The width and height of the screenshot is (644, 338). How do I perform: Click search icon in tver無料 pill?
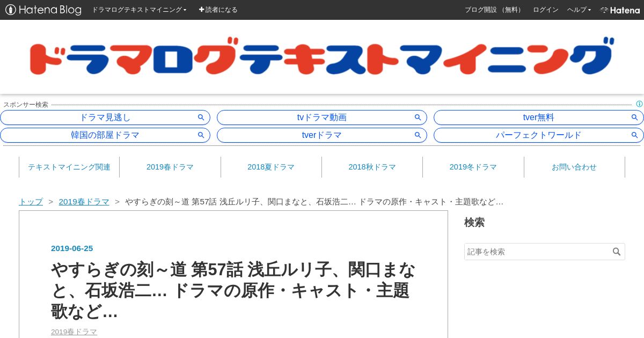pyautogui.click(x=635, y=117)
